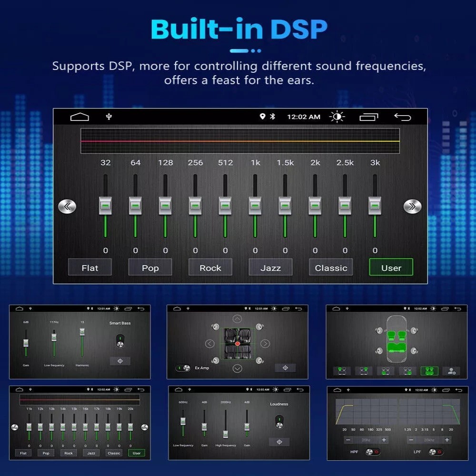Image resolution: width=476 pixels, height=476 pixels.
Task: Increase HPF frequency with plus button
Action: point(384,439)
